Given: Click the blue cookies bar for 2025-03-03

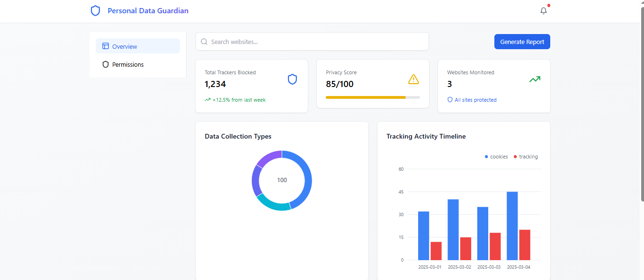Looking at the screenshot, I should [x=483, y=233].
